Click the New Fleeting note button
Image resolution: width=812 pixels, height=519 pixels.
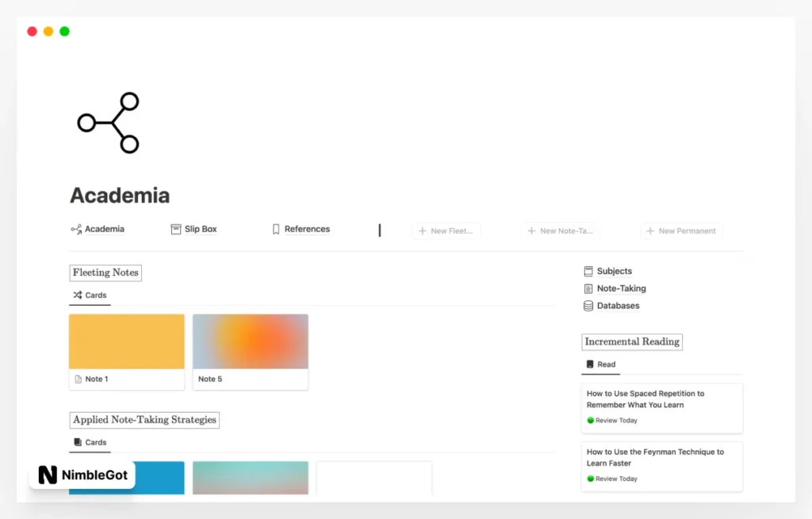click(x=446, y=231)
